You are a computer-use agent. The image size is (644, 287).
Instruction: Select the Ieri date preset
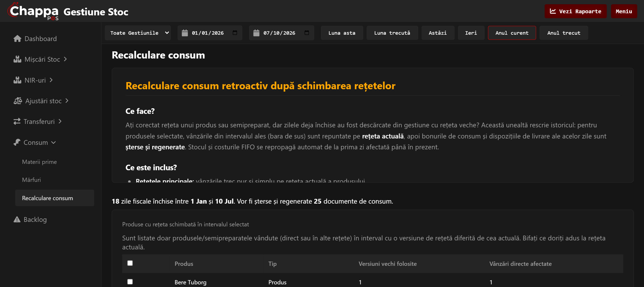[x=471, y=33]
